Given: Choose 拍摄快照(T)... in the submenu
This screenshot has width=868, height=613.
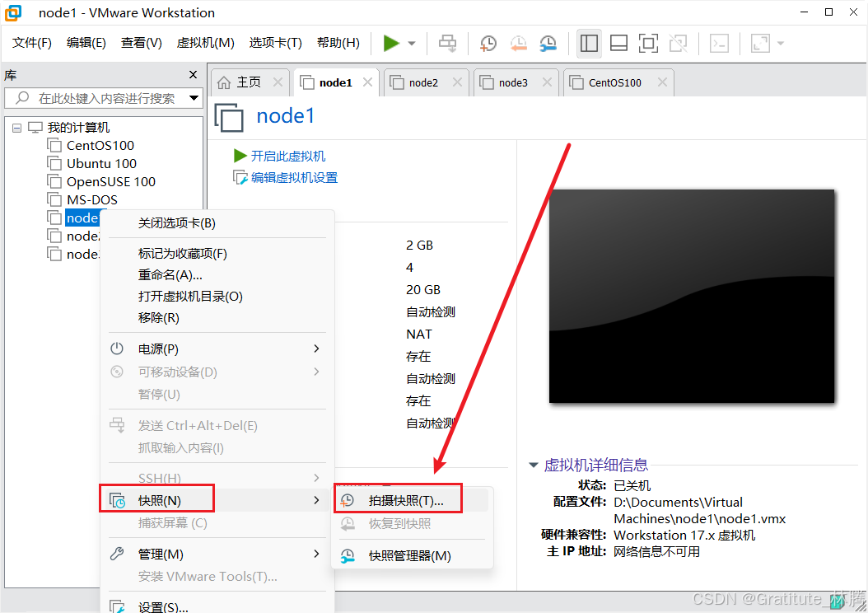Looking at the screenshot, I should (412, 501).
